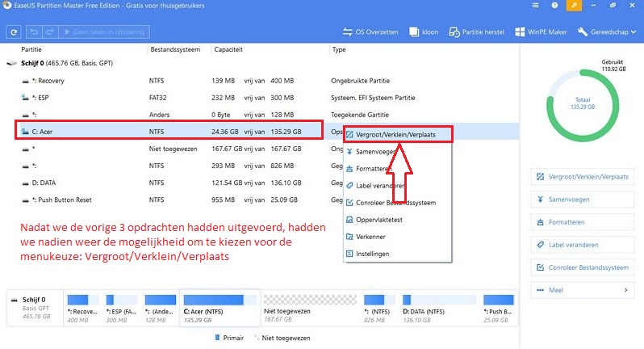Choose Oppervlaktetest in the context menu
This screenshot has height=349, width=644.
398,220
